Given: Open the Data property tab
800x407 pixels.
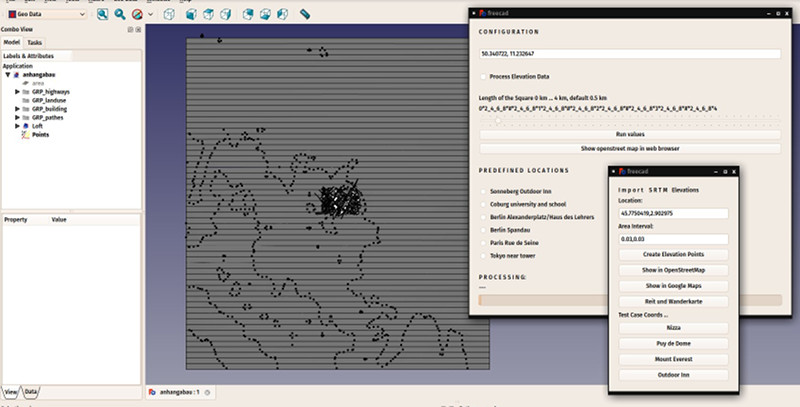Looking at the screenshot, I should (32, 391).
